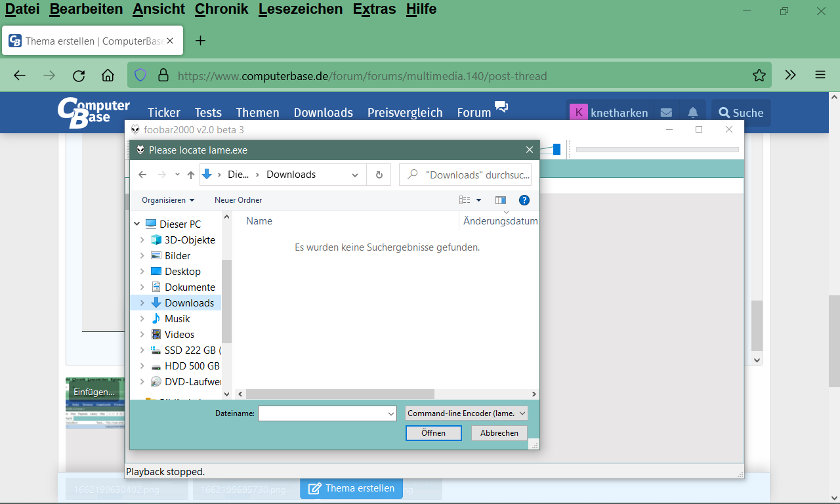Select Dokumente in the folder tree

(x=190, y=287)
